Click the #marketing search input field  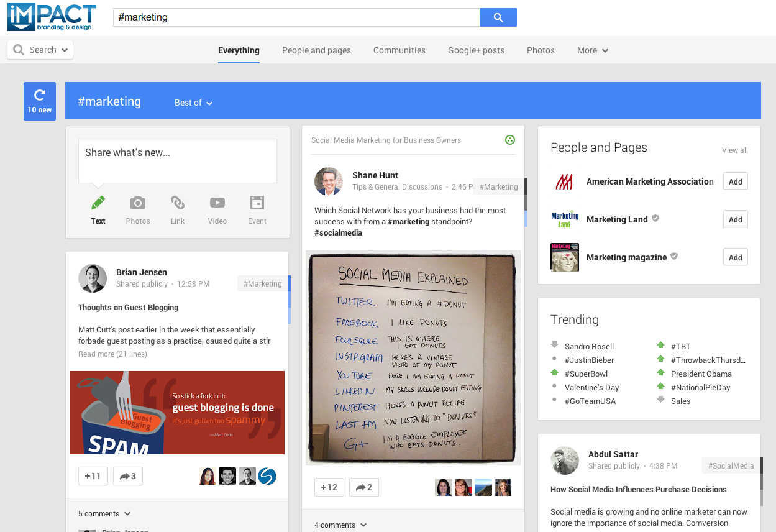coord(296,17)
